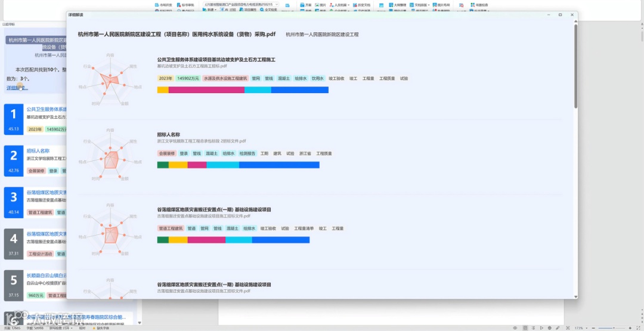Click the 缺失字体 warning in the status bar

click(101, 328)
